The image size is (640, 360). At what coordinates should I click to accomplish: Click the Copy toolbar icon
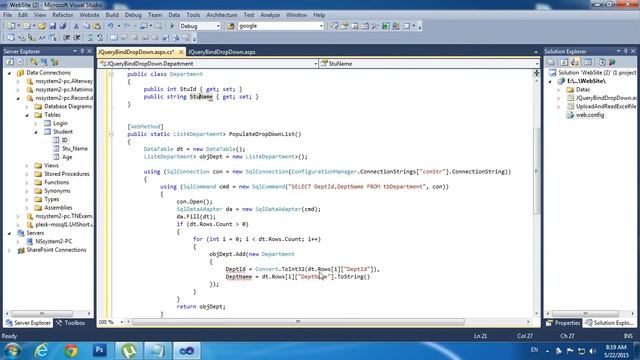87,26
